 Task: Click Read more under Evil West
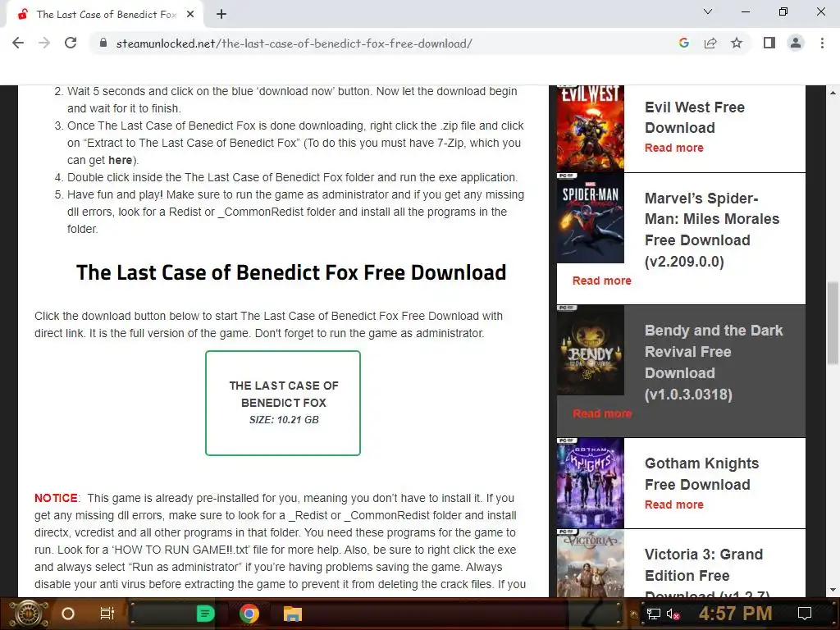tap(674, 148)
